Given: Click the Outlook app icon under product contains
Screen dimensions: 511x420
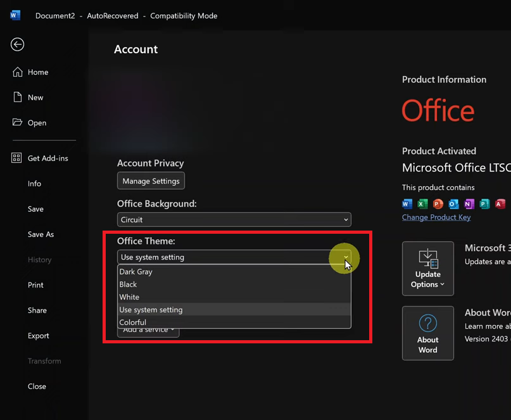Looking at the screenshot, I should (x=453, y=204).
